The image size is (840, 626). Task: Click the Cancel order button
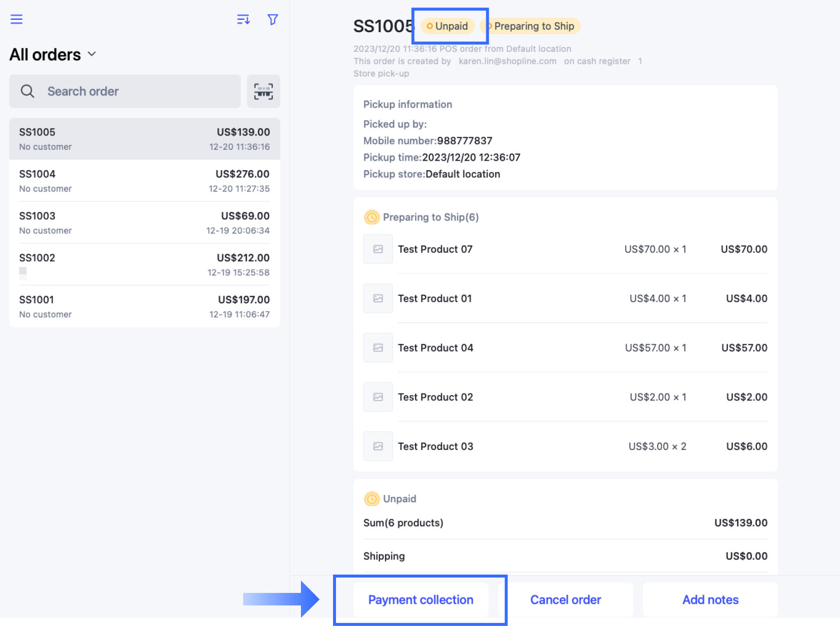click(566, 600)
